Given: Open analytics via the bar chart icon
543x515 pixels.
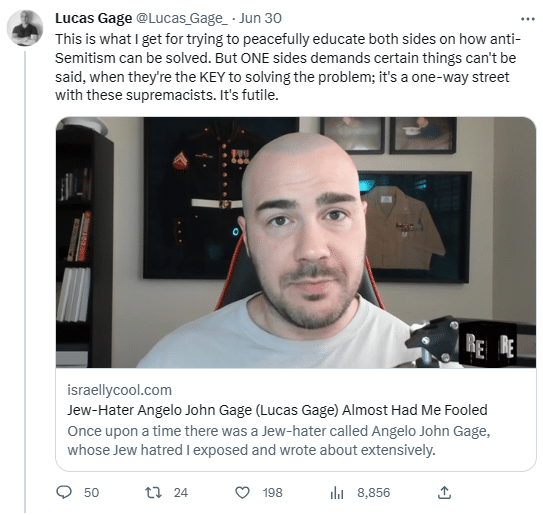Looking at the screenshot, I should (337, 492).
